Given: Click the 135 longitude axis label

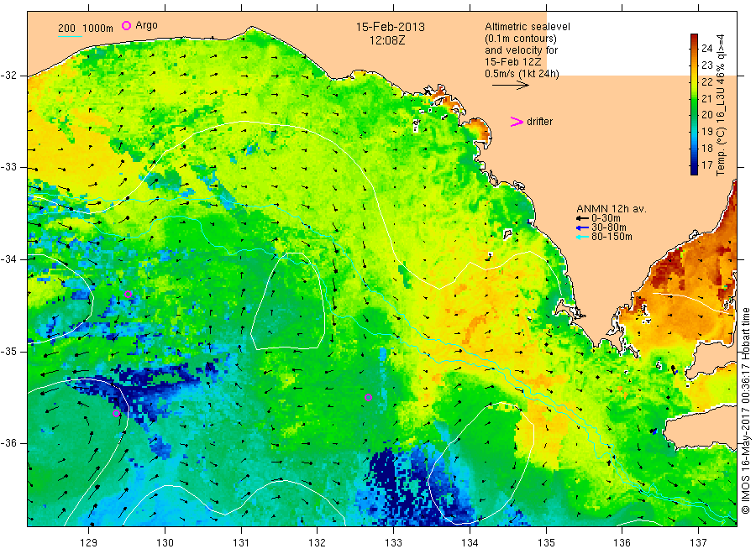Looking at the screenshot, I should 546,543.
